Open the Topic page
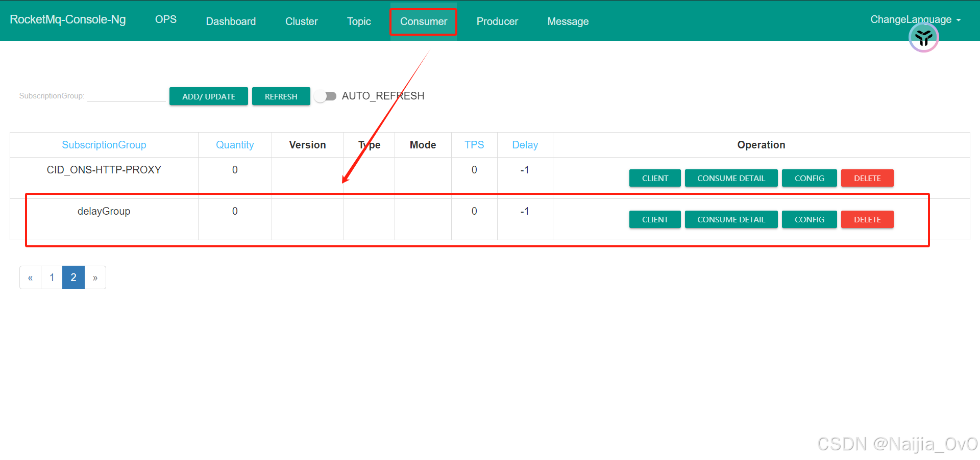Viewport: 980px width, 460px height. click(x=359, y=21)
